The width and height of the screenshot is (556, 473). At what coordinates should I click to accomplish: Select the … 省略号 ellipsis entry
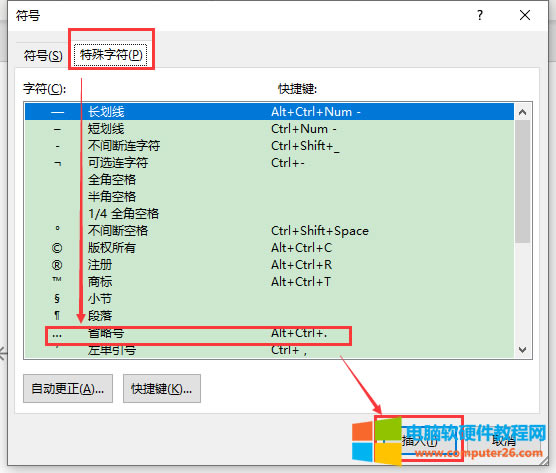point(269,333)
